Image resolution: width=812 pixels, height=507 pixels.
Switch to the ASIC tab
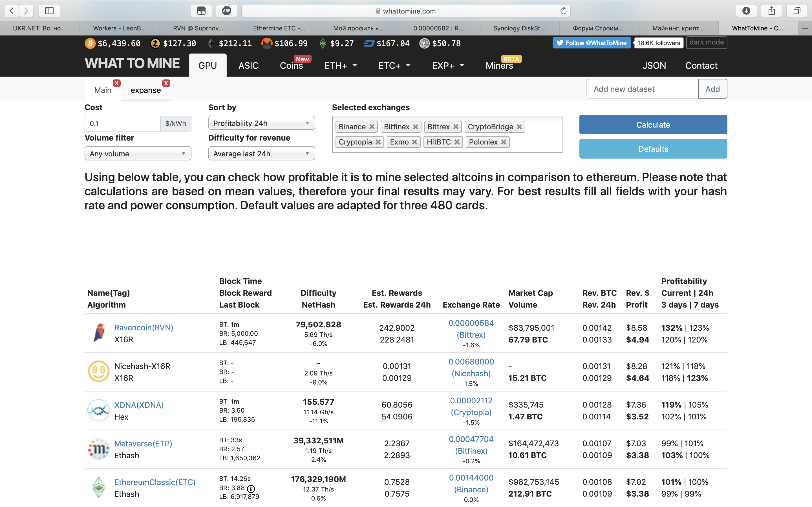248,65
